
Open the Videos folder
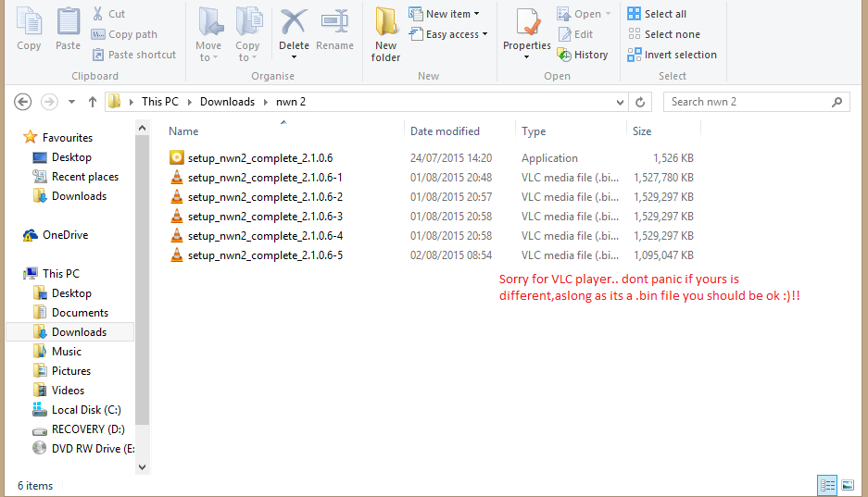click(x=58, y=390)
